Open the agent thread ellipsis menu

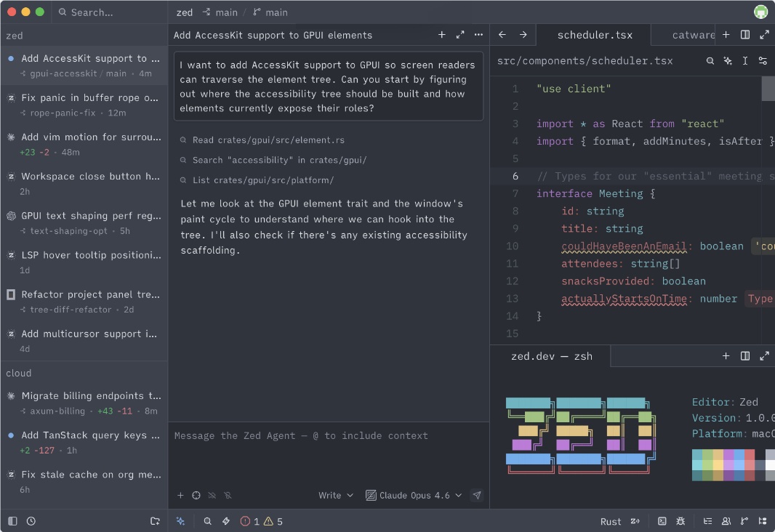(478, 35)
